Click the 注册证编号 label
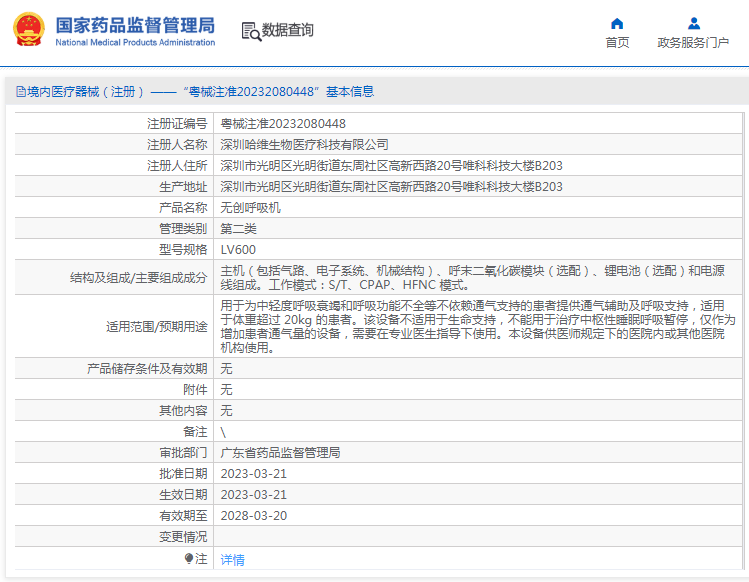Viewport: 749px width, 582px height. [177, 124]
